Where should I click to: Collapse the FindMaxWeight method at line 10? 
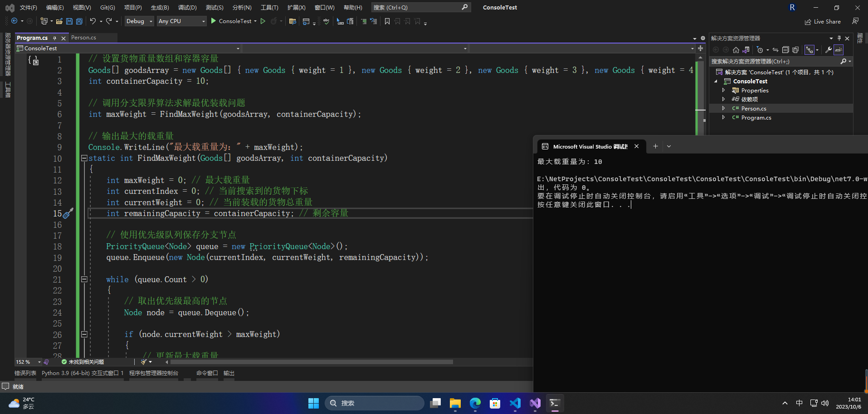pyautogui.click(x=84, y=158)
